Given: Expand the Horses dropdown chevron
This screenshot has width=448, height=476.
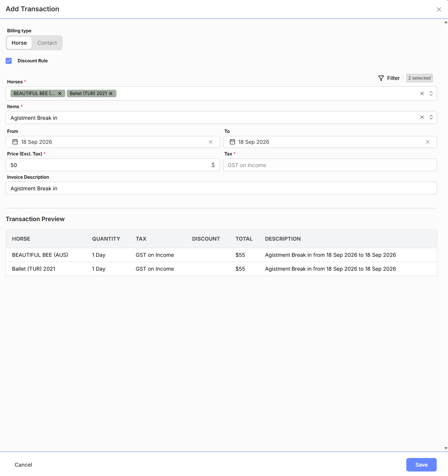Looking at the screenshot, I should tap(431, 93).
